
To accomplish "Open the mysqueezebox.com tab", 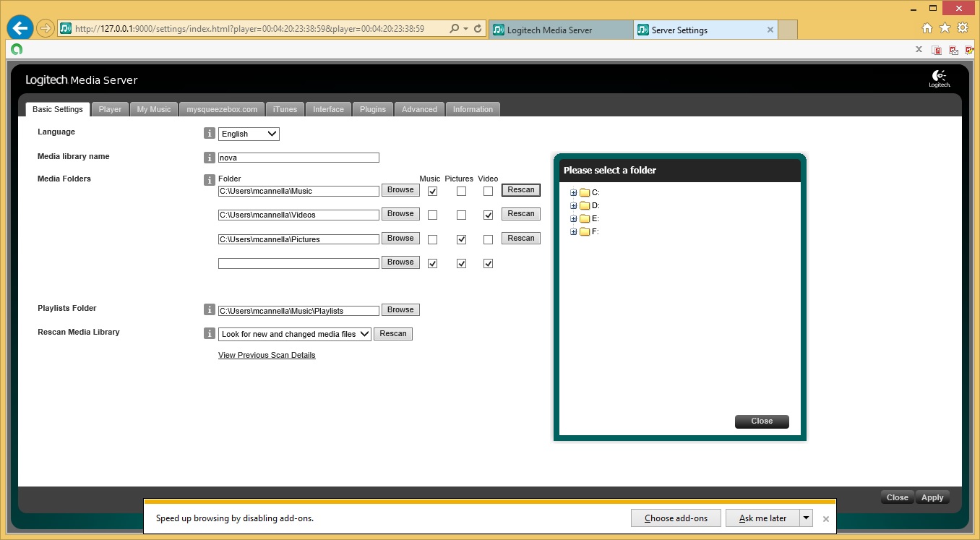I will pos(222,109).
